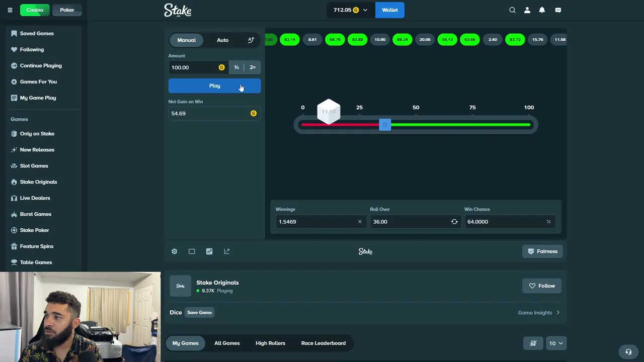Open the Wallet
644x362 pixels.
[x=390, y=10]
